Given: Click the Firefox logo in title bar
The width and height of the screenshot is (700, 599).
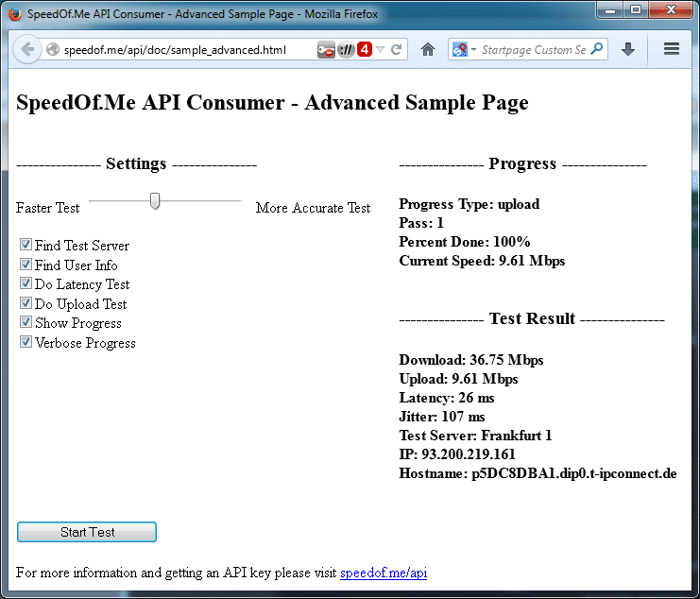Looking at the screenshot, I should click(x=15, y=14).
